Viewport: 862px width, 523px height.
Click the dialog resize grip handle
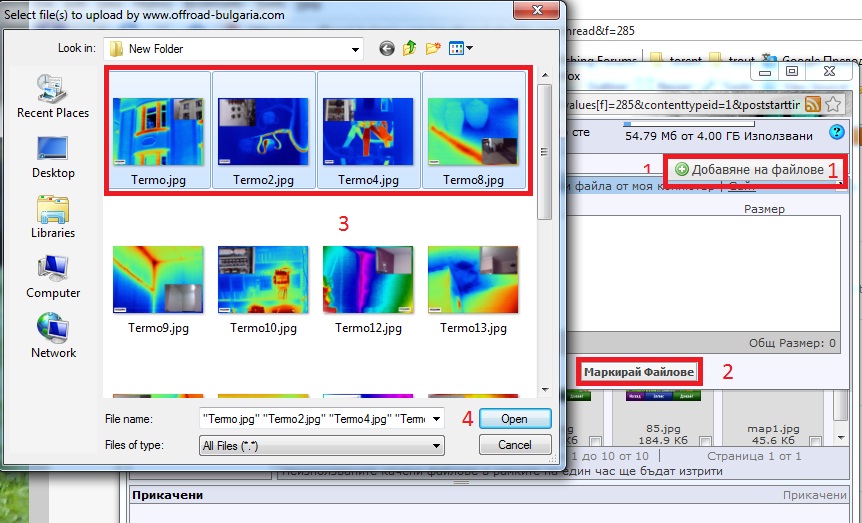[x=552, y=459]
